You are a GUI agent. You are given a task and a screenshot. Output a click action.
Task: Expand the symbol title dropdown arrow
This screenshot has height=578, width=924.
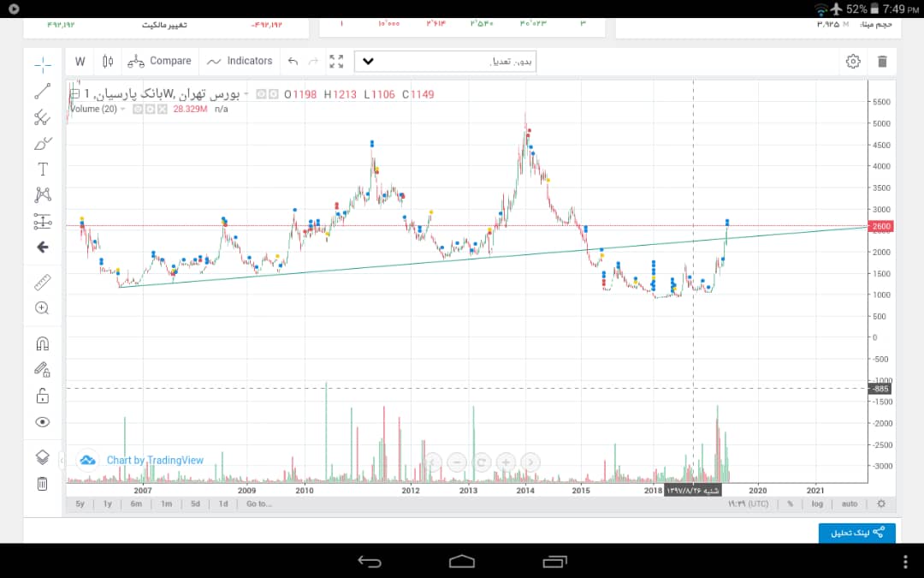(x=246, y=94)
